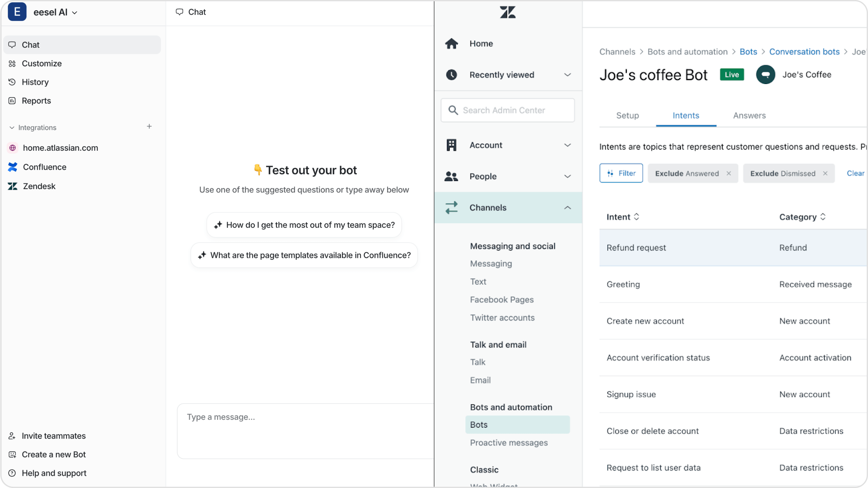868x488 pixels.
Task: Click the Conversation bots breadcrumb link
Action: tap(804, 52)
